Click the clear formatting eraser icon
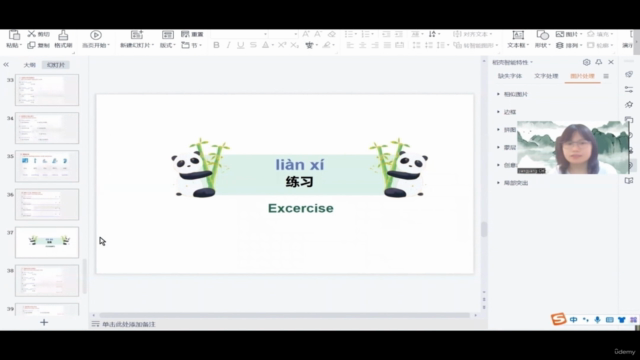The height and width of the screenshot is (360, 640). click(x=331, y=34)
